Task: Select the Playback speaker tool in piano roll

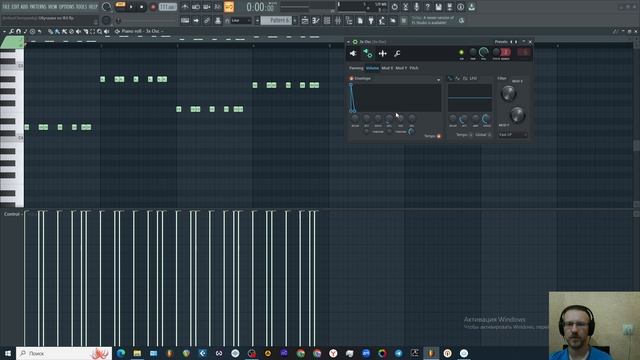Action: coord(107,31)
